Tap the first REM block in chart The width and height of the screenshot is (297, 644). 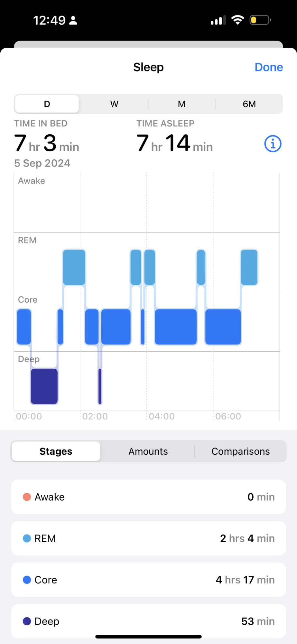click(74, 267)
